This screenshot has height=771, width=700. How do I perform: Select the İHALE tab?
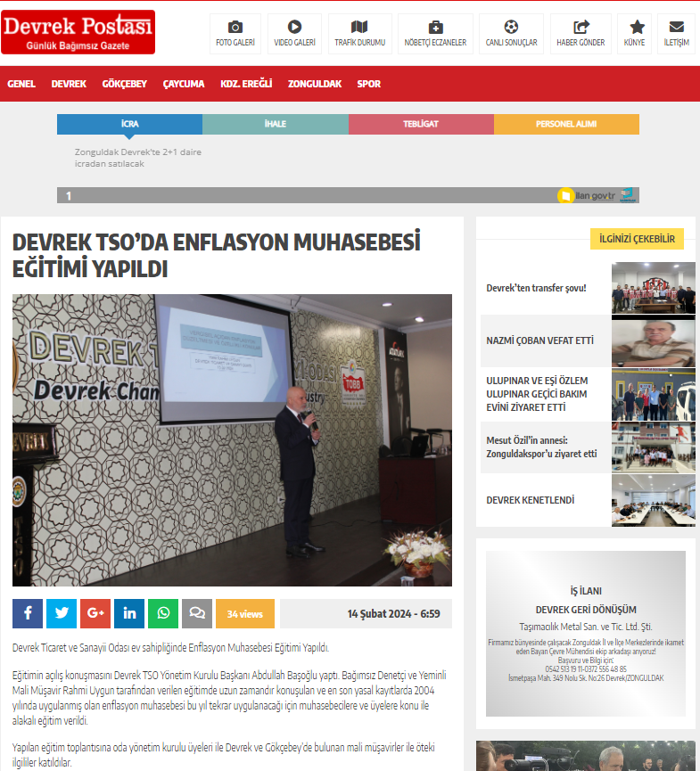click(276, 124)
